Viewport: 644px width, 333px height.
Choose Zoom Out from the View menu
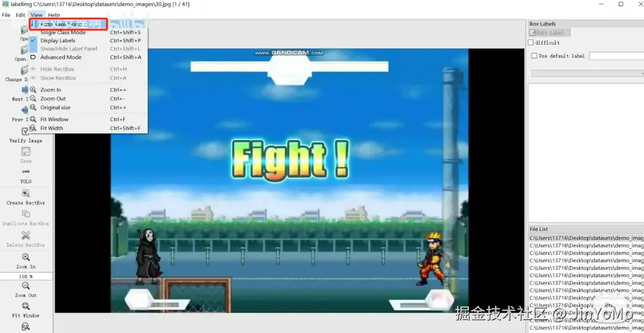coord(88,98)
